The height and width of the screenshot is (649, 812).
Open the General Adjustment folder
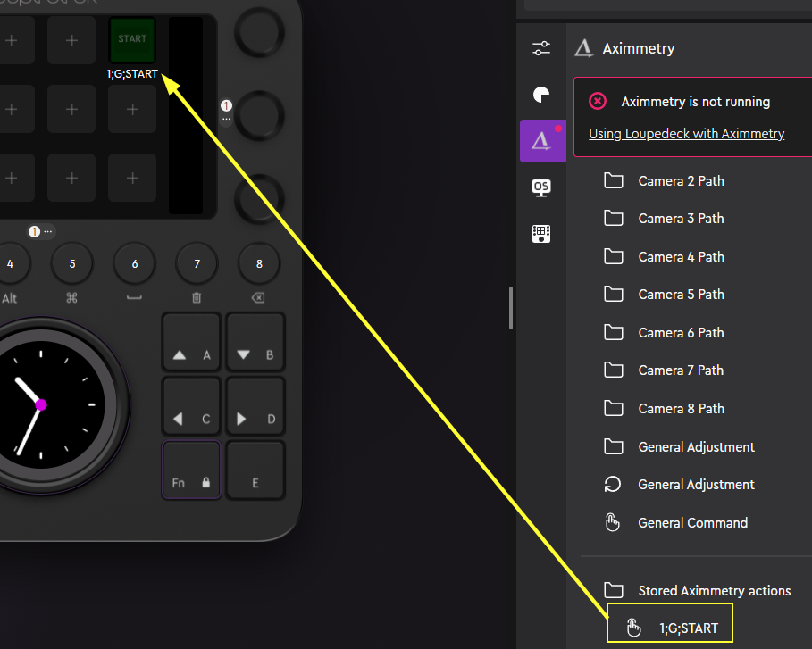point(696,447)
